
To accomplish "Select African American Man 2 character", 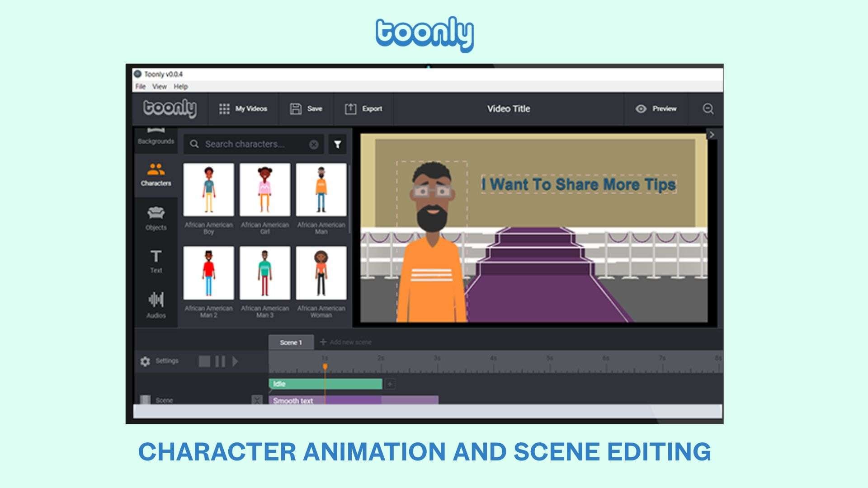I will point(208,282).
